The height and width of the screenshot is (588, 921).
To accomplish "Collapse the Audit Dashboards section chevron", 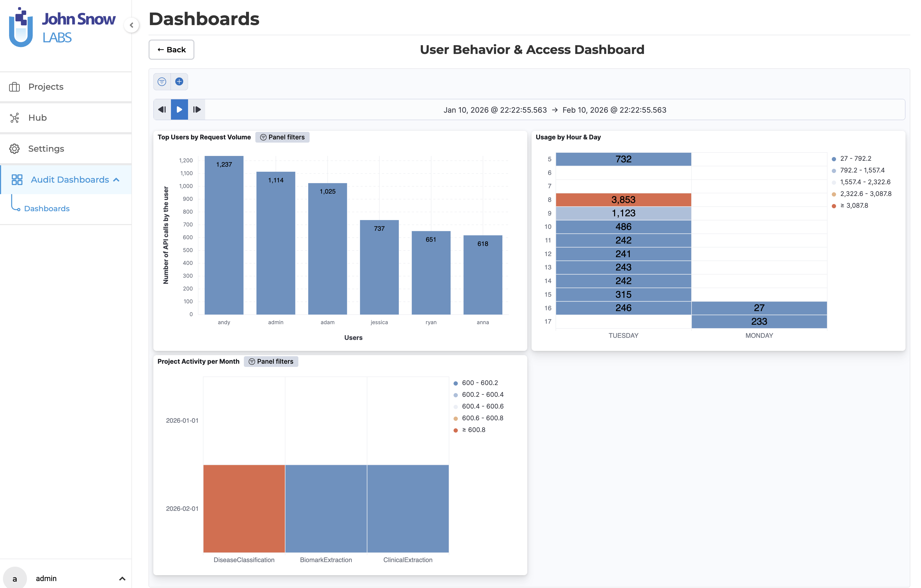I will click(x=116, y=179).
